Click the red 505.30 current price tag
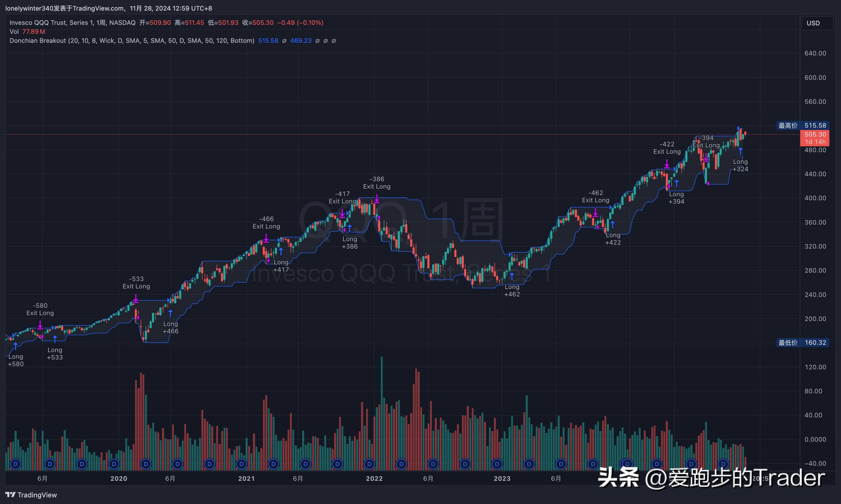This screenshot has width=841, height=504. click(815, 138)
